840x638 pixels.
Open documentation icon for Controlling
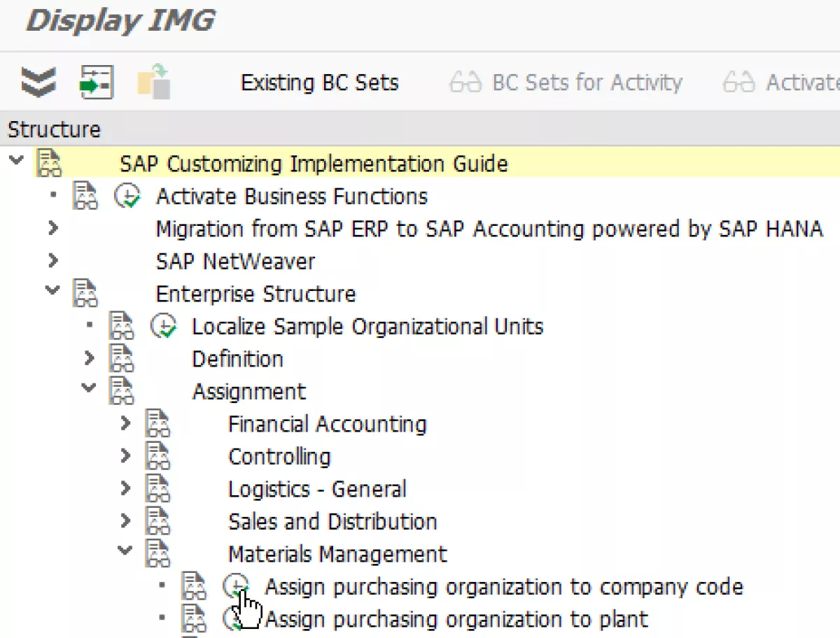coord(157,456)
